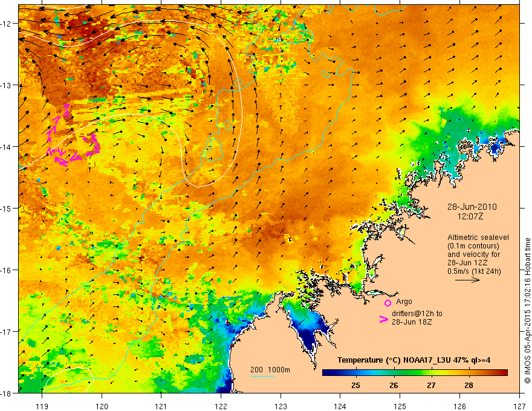
Task: Click latitude axis label -17
Action: [7, 331]
